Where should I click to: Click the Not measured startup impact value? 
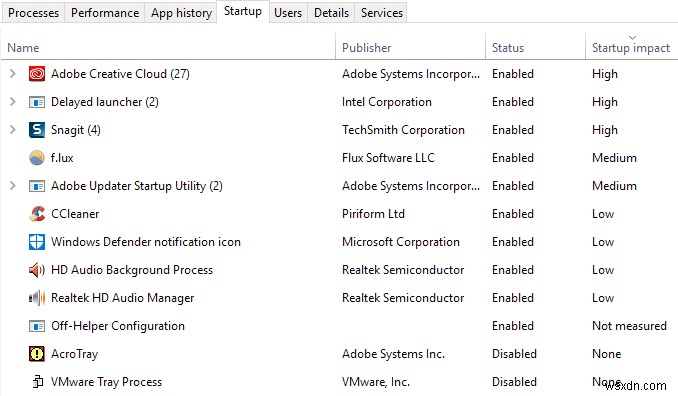click(x=629, y=326)
